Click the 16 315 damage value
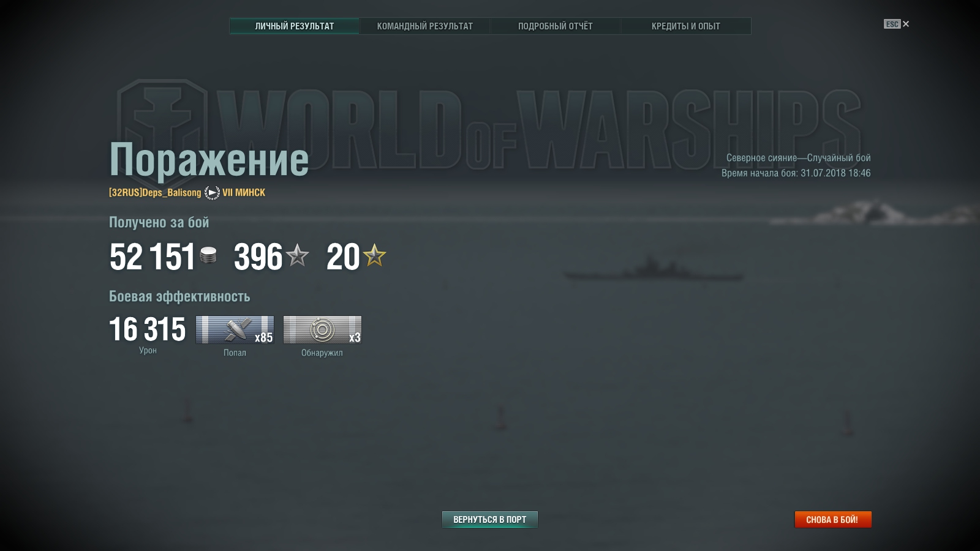 click(x=148, y=329)
